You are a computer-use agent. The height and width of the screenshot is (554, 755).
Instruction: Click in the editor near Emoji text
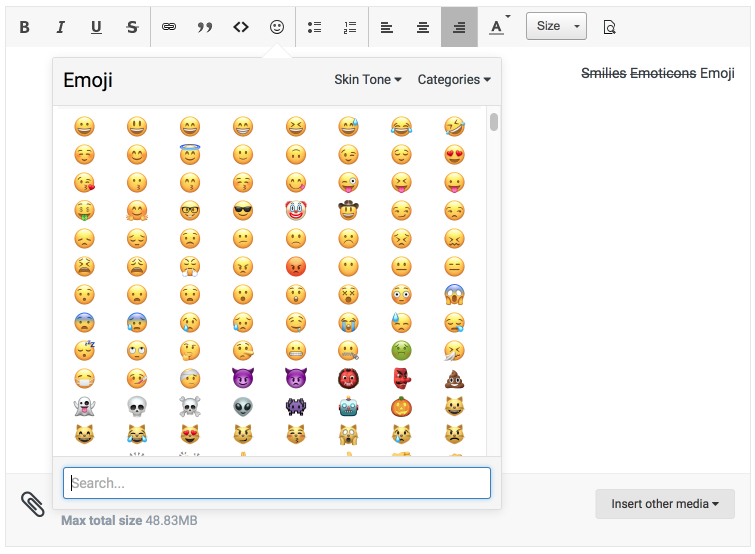[x=717, y=73]
